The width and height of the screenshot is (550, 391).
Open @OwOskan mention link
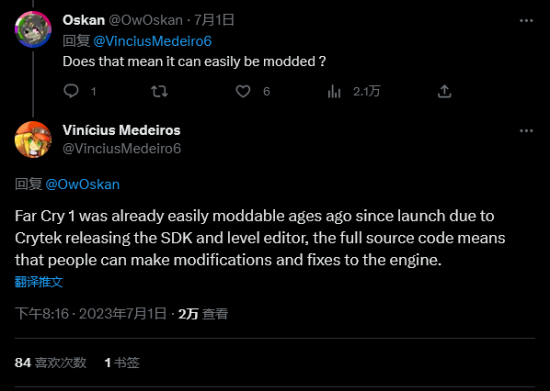click(x=83, y=184)
